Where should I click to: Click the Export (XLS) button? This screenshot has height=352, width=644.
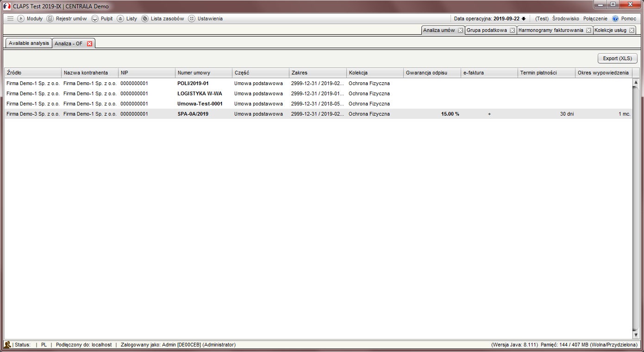pyautogui.click(x=617, y=58)
